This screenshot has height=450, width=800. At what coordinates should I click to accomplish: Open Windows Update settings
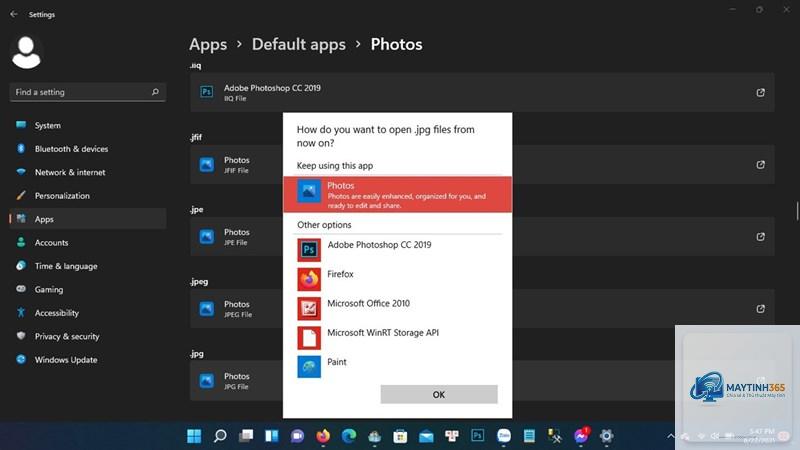pos(88,360)
